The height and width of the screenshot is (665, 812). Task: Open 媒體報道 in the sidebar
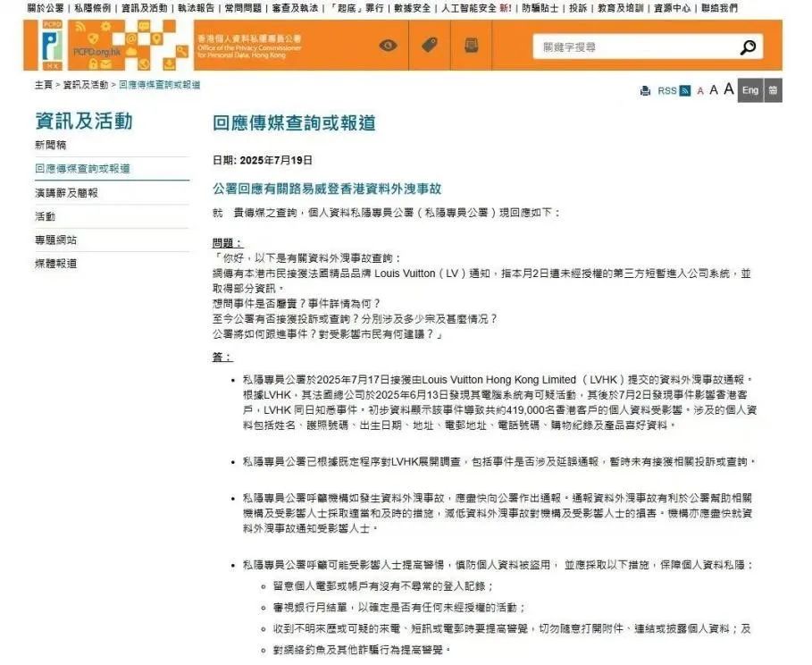tap(55, 264)
